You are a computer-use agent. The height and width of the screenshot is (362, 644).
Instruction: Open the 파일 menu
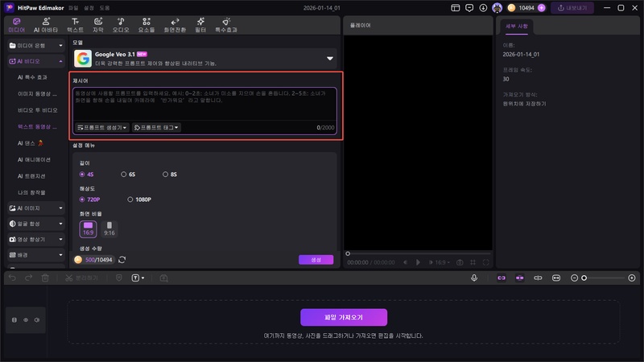(73, 8)
